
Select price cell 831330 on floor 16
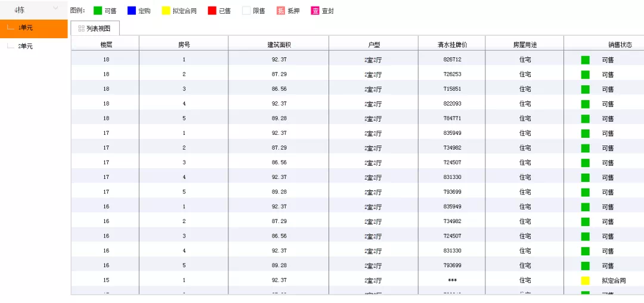pyautogui.click(x=452, y=251)
